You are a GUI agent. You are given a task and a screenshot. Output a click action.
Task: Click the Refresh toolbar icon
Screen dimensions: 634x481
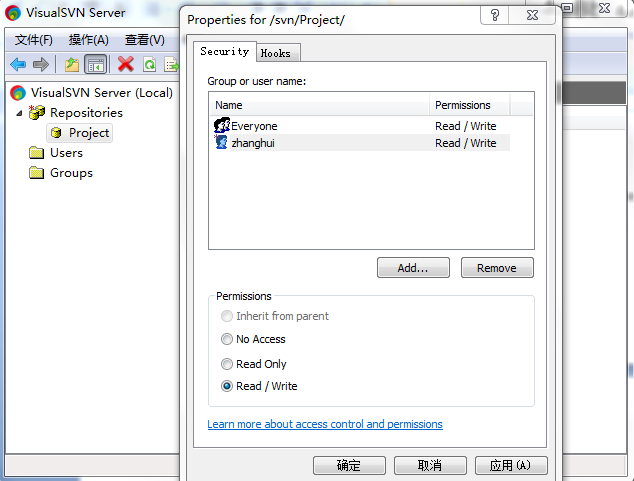tap(149, 64)
